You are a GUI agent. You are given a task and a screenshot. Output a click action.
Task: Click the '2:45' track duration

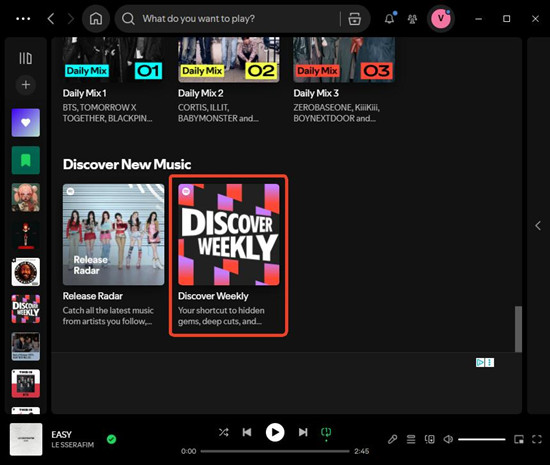362,451
